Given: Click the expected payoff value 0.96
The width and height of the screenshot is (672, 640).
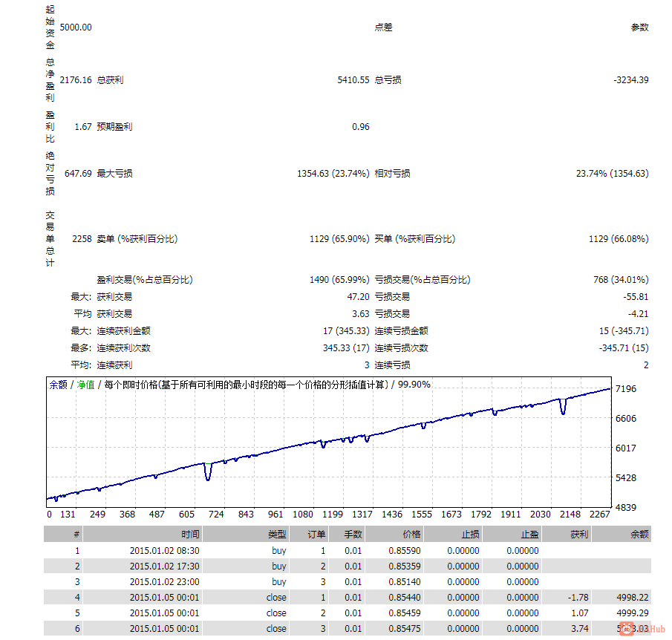Looking at the screenshot, I should click(360, 127).
